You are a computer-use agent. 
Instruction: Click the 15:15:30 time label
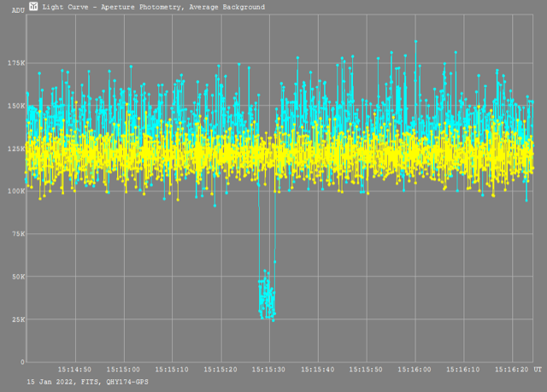click(268, 369)
